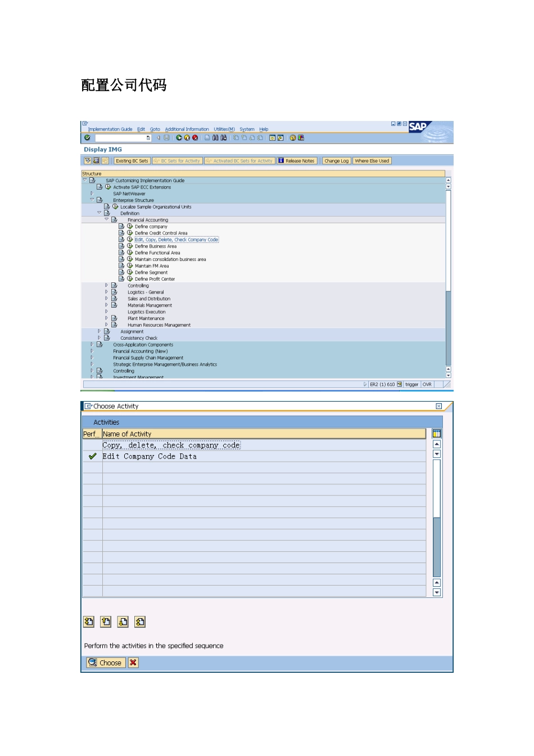
Task: Open the Edit menu
Action: 141,129
